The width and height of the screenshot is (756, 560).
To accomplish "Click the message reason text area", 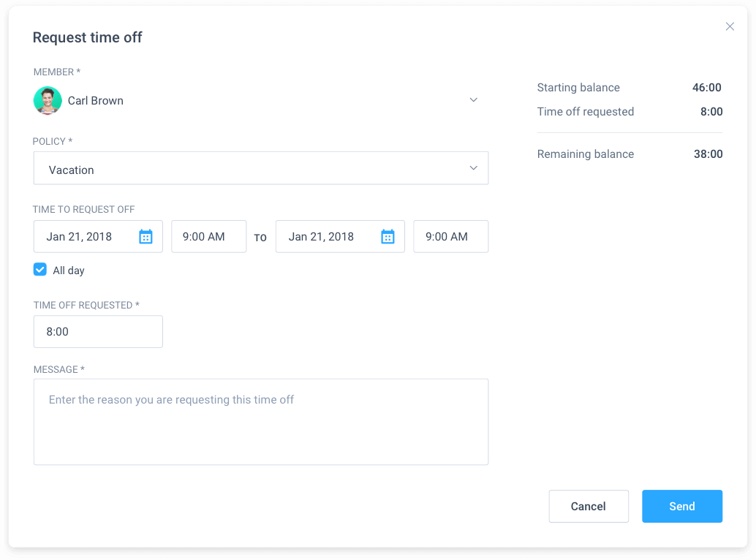I will coord(260,421).
